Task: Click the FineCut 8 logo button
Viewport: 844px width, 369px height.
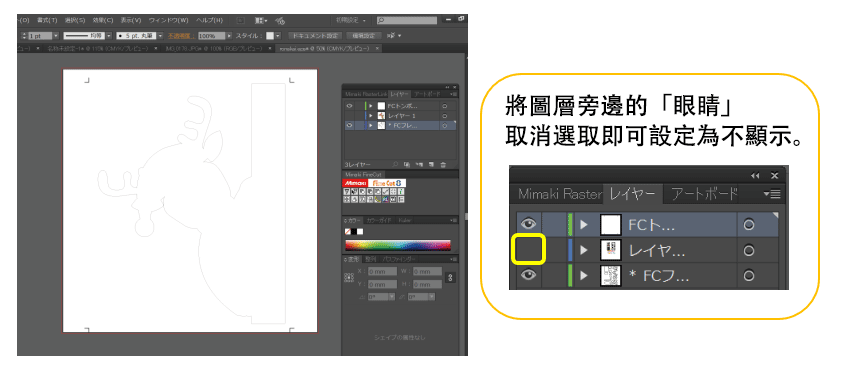Action: click(x=388, y=183)
